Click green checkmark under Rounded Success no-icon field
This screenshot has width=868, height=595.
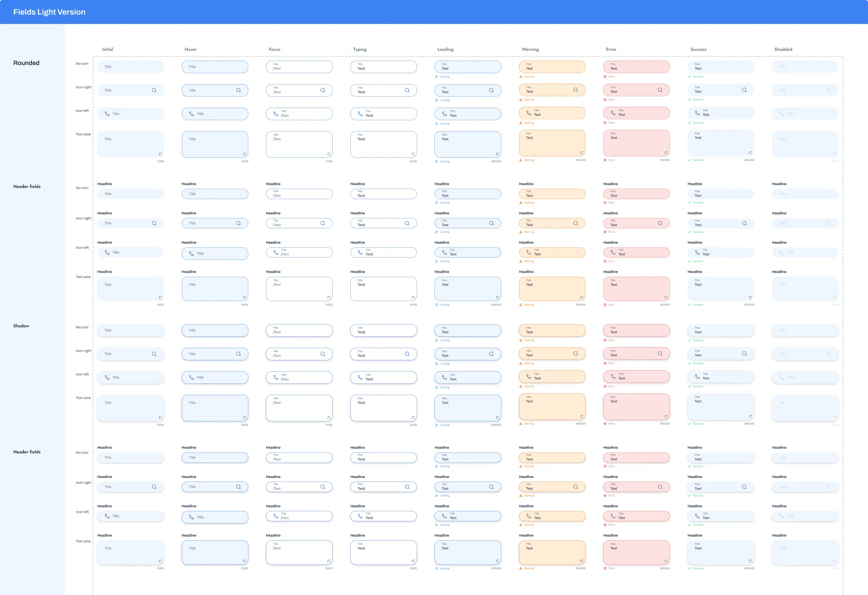point(689,77)
